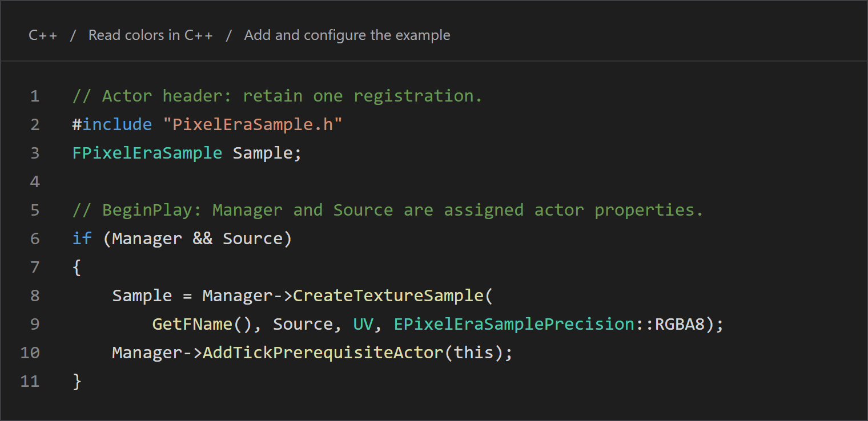This screenshot has height=421, width=868.
Task: Click the "// Actor header: retain one registration." comment
Action: point(278,96)
